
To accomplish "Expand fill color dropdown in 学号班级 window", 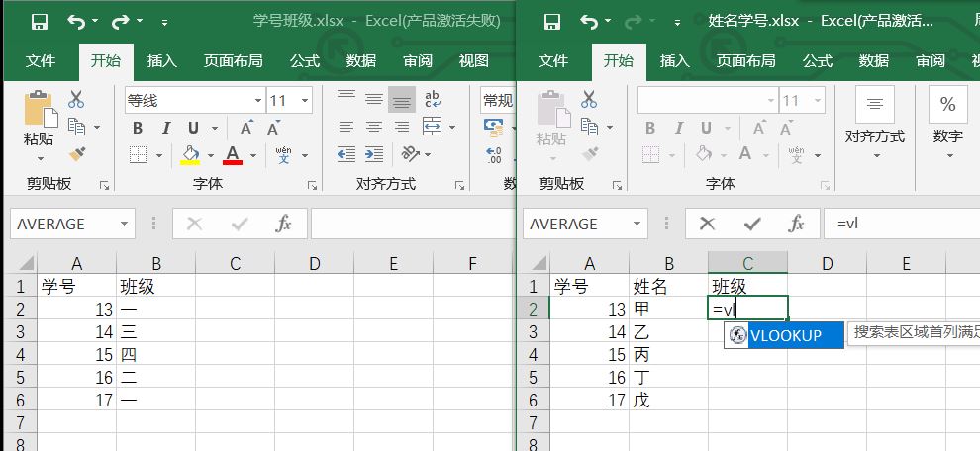I will 211,155.
